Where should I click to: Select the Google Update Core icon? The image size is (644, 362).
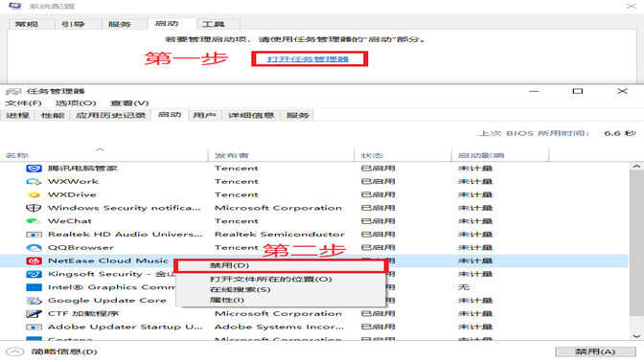click(x=34, y=301)
